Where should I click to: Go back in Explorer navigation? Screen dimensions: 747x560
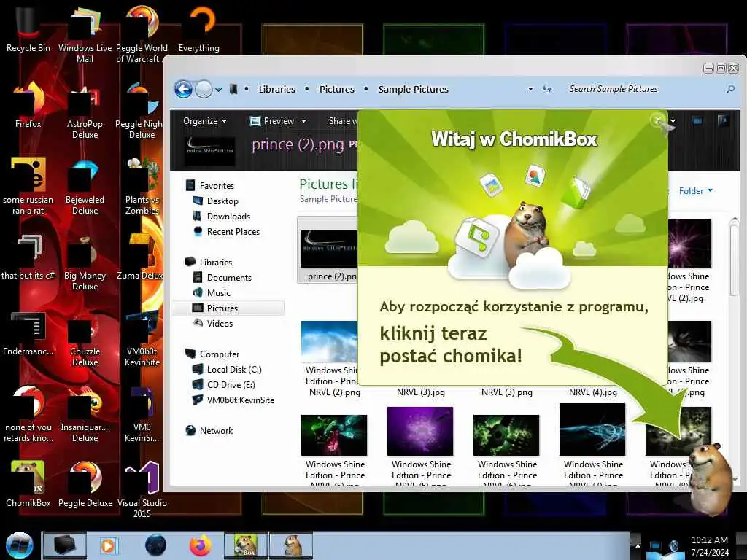(x=183, y=89)
